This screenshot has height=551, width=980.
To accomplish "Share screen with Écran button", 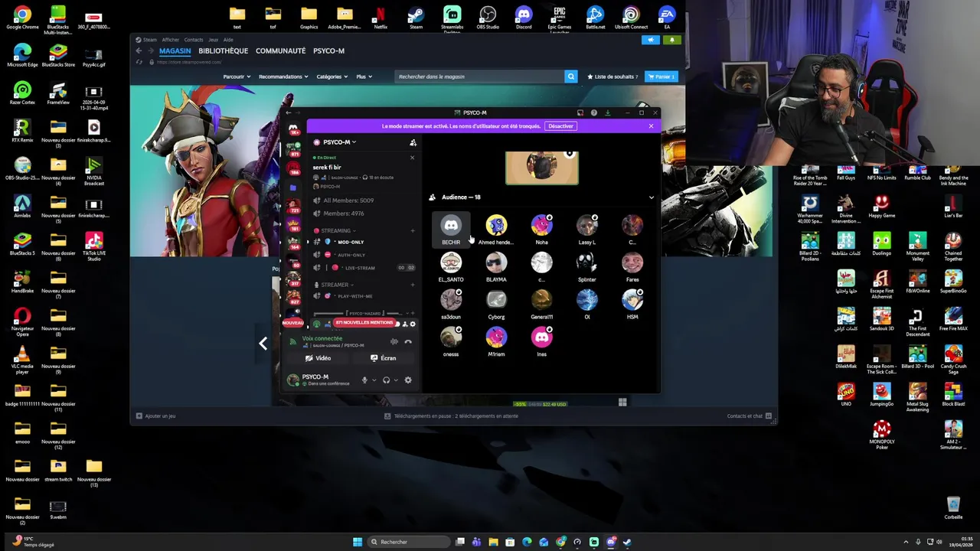I will pos(383,358).
